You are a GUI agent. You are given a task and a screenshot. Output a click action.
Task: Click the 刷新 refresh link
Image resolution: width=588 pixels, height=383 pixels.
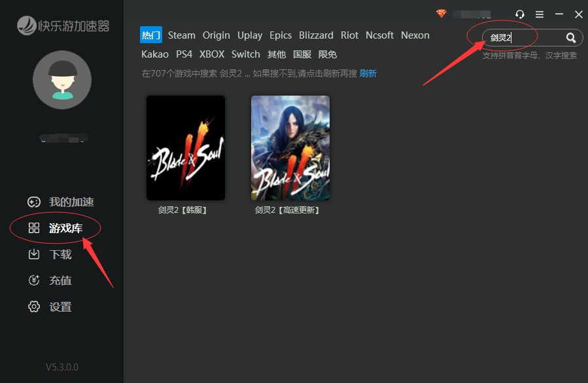[368, 73]
